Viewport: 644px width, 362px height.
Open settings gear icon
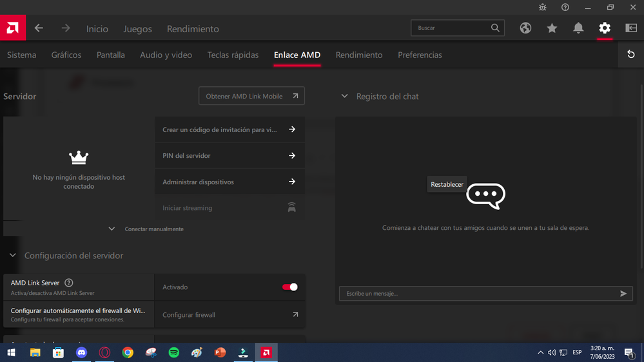[605, 28]
